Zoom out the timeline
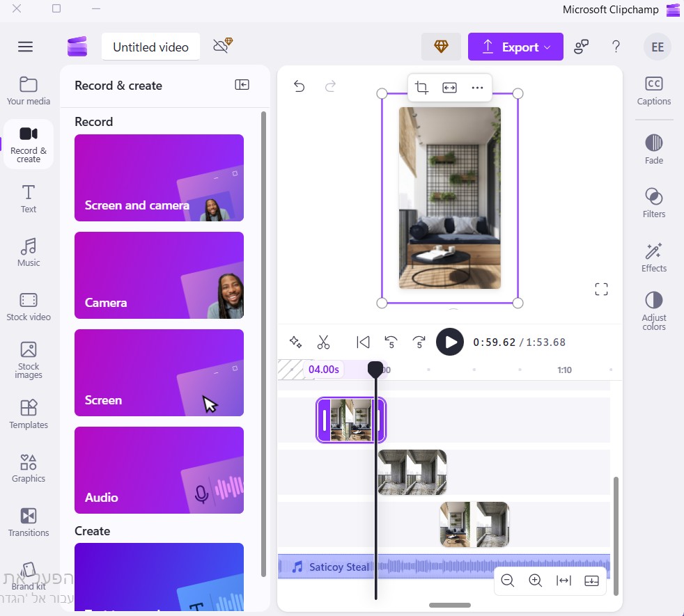This screenshot has width=684, height=616. click(x=508, y=581)
